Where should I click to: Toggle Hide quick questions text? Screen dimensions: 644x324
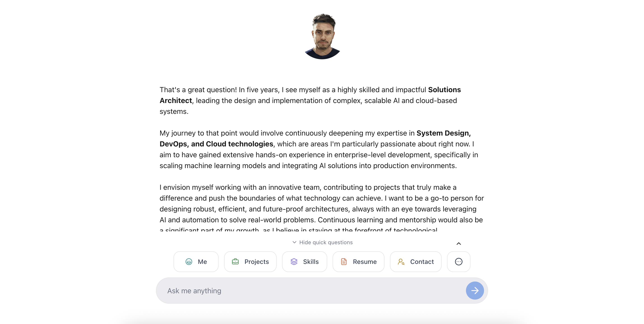(x=326, y=242)
